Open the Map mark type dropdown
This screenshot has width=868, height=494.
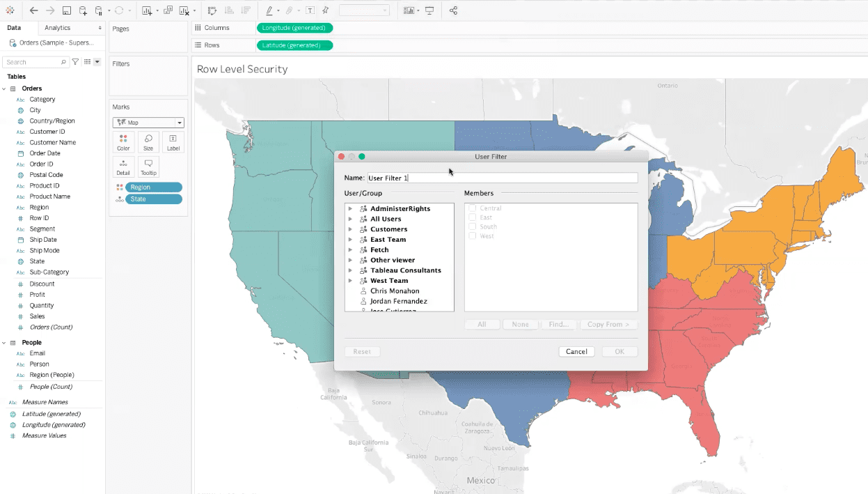coord(180,122)
